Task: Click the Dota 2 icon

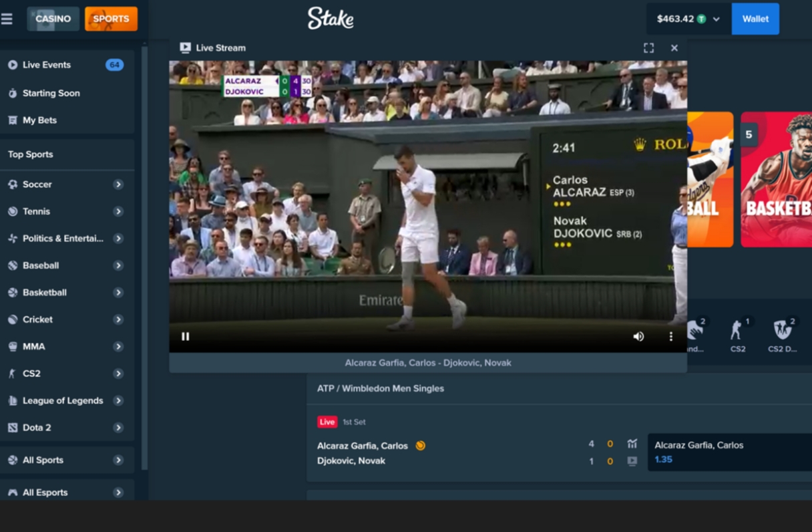Action: 13,428
